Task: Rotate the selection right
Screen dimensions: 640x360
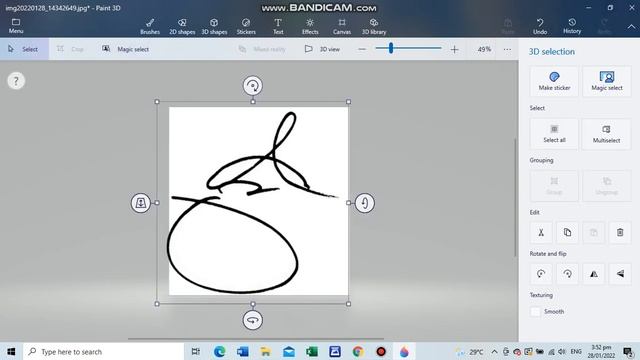Action: [x=567, y=273]
